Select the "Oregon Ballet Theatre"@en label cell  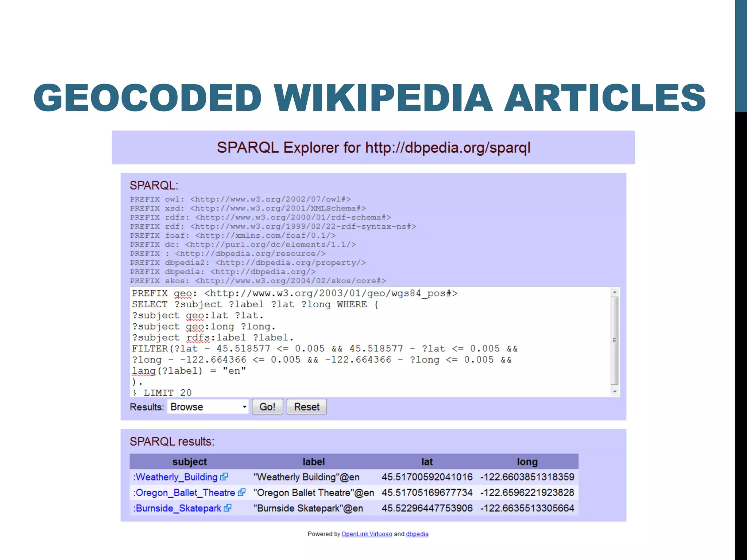tap(314, 493)
